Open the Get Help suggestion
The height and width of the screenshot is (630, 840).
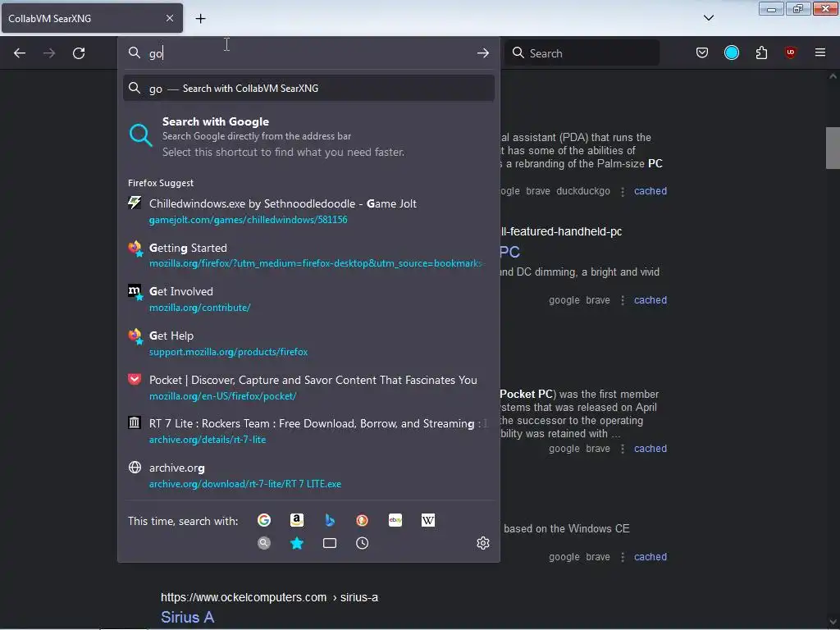[308, 344]
